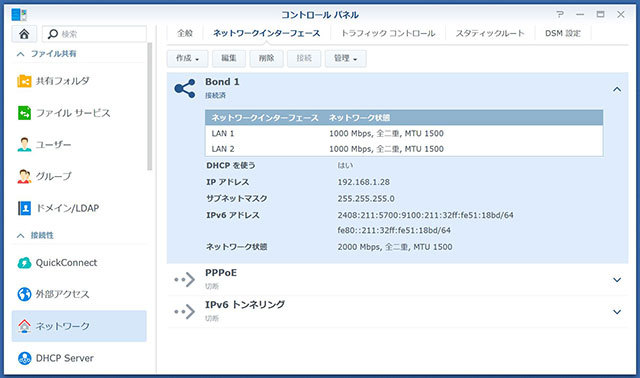Click the IPv6 トンネリング arrow icon
Image resolution: width=640 pixels, height=378 pixels.
point(185,312)
